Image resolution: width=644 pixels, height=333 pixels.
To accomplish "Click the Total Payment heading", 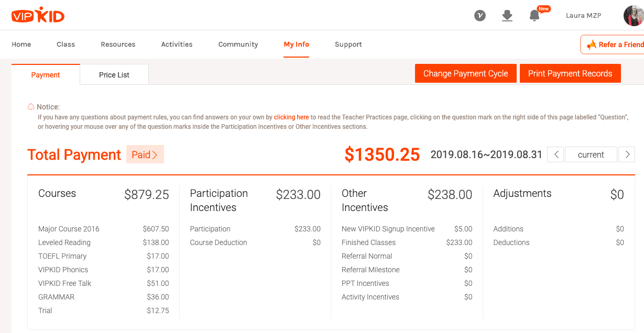I will (74, 155).
